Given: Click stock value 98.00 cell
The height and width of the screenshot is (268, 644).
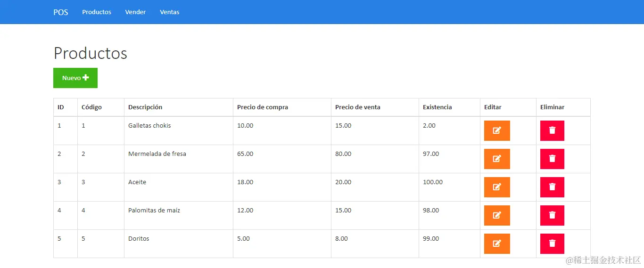Looking at the screenshot, I should 449,215.
